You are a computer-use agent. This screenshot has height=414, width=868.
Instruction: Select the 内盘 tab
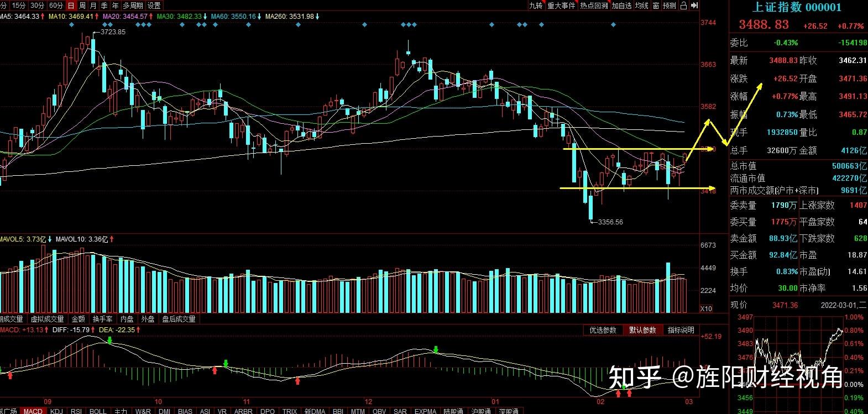click(127, 319)
